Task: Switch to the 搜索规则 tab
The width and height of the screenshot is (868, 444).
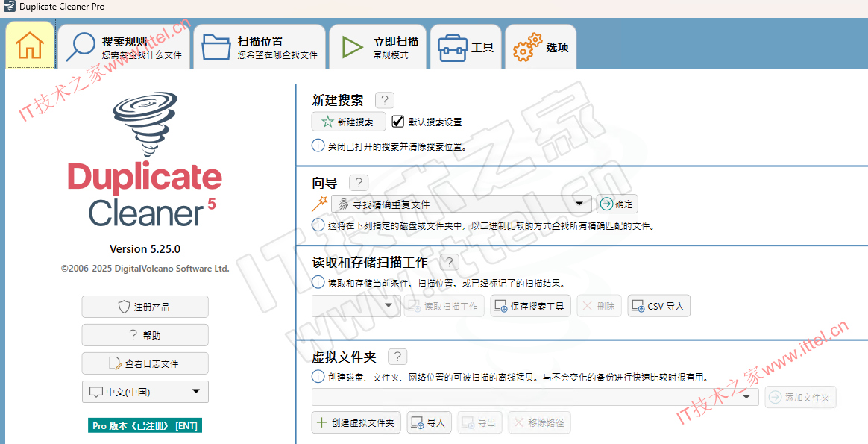Action: point(124,47)
